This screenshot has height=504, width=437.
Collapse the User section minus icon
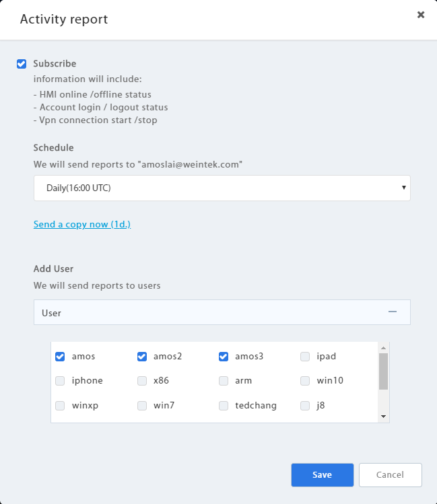coord(393,312)
